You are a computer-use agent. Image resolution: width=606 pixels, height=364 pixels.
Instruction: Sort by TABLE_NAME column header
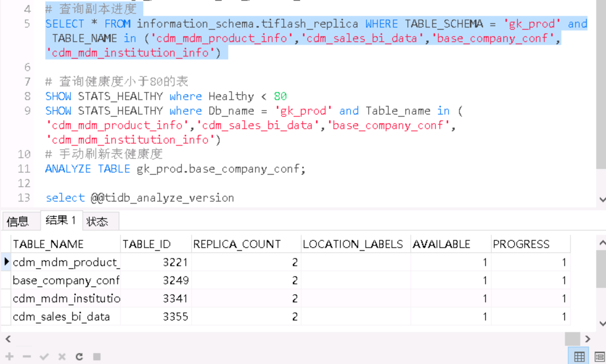click(66, 244)
